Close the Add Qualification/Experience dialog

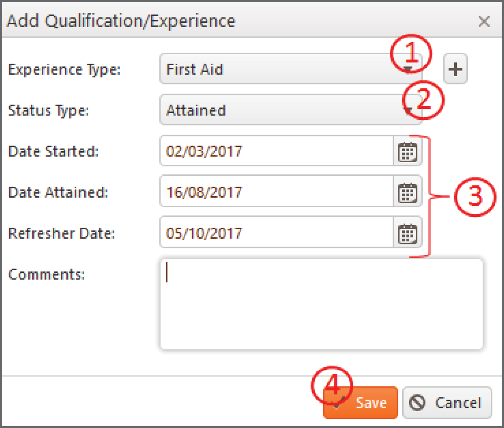click(484, 21)
